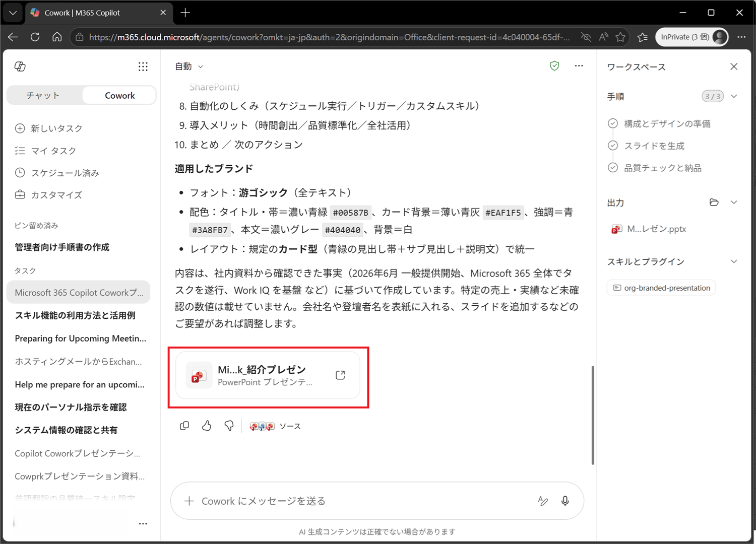Activate the microphone voice input

tap(565, 501)
